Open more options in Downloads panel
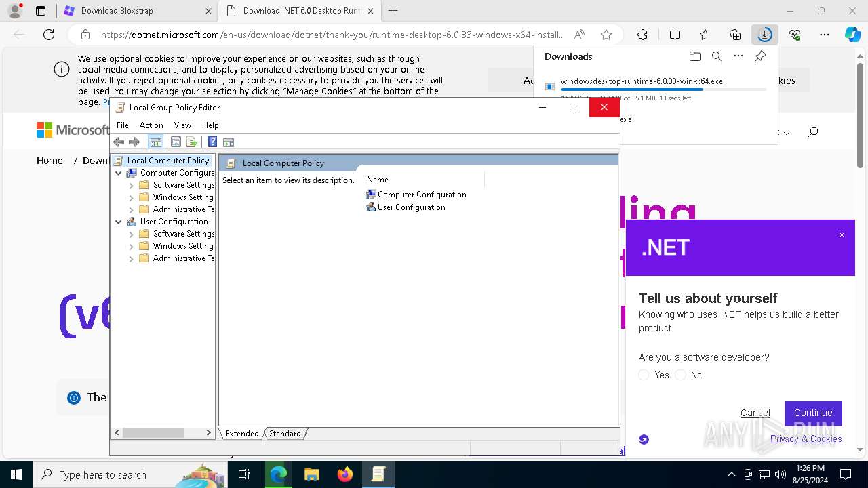The image size is (868, 488). click(738, 56)
